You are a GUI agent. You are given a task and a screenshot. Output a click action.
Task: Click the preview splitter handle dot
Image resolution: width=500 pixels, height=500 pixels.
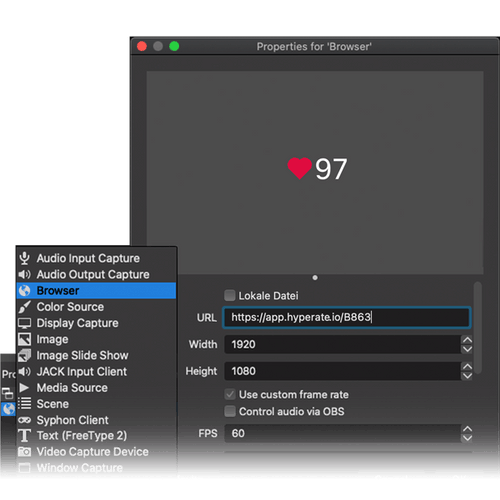click(315, 278)
